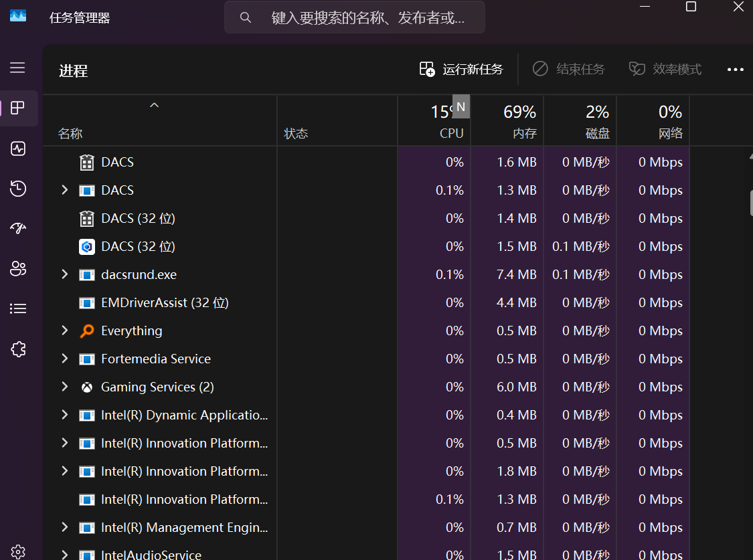Click the blue hexagon DACS (32 位) icon
Viewport: 753px width, 560px height.
point(87,247)
